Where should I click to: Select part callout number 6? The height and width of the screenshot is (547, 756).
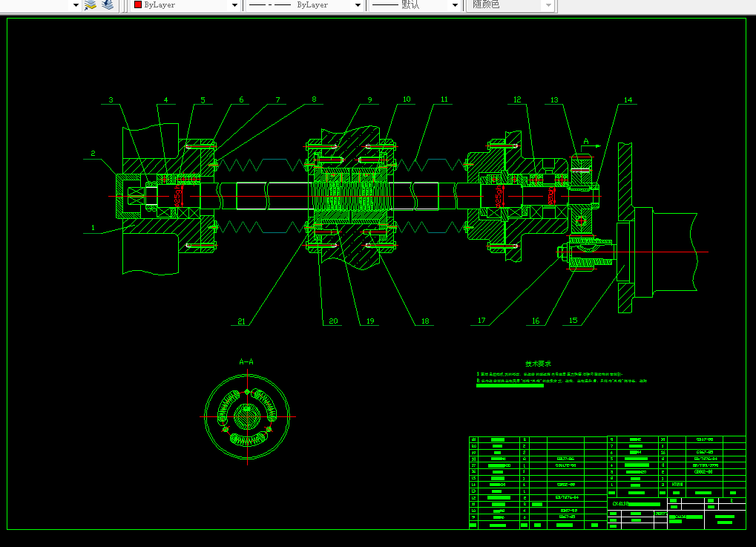pos(242,99)
